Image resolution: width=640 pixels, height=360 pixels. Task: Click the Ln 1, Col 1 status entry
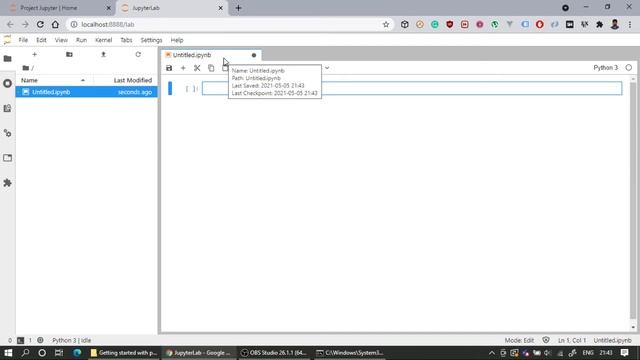tap(572, 340)
